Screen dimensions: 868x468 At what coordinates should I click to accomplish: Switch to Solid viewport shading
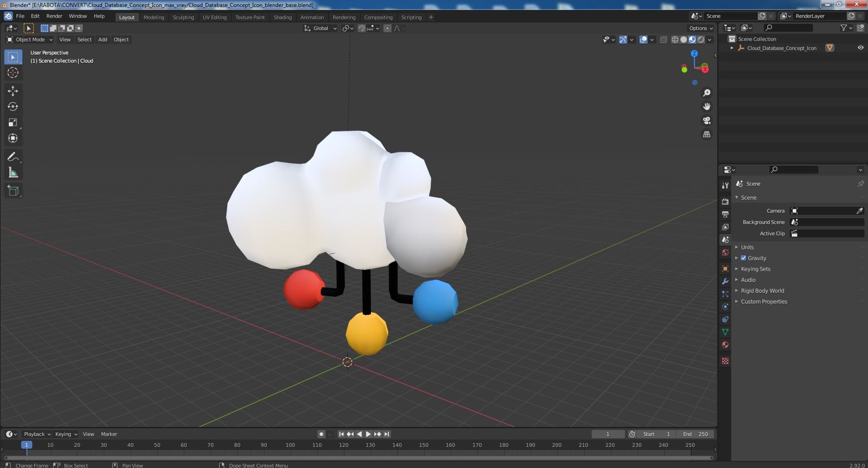tap(684, 40)
